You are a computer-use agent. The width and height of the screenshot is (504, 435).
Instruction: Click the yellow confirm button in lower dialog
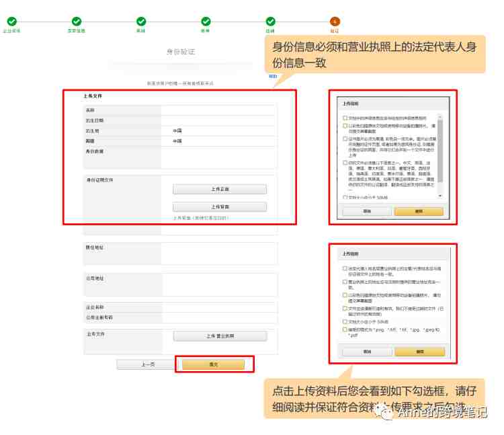tap(420, 352)
